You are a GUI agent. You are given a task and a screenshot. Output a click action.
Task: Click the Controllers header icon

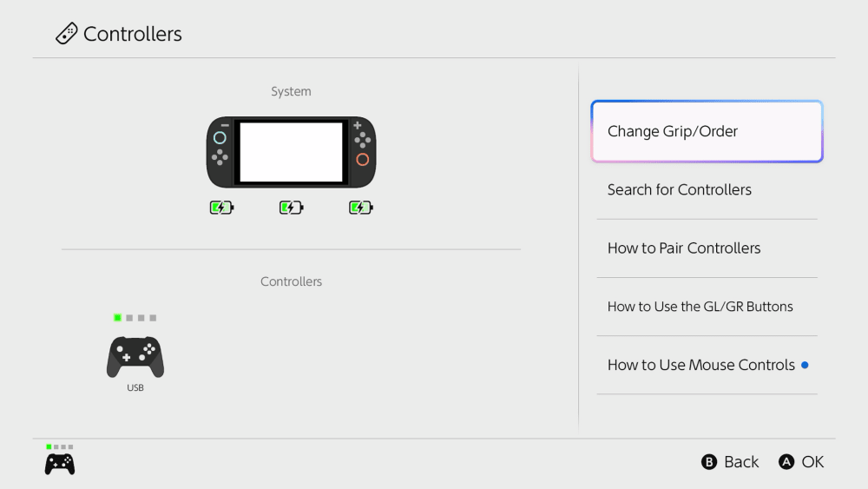[x=66, y=34]
